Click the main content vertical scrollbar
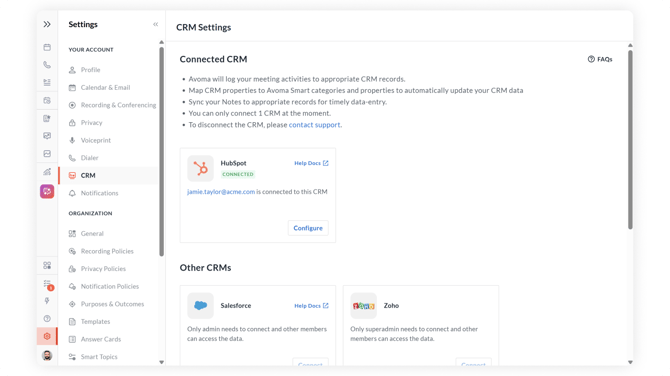 [630, 140]
